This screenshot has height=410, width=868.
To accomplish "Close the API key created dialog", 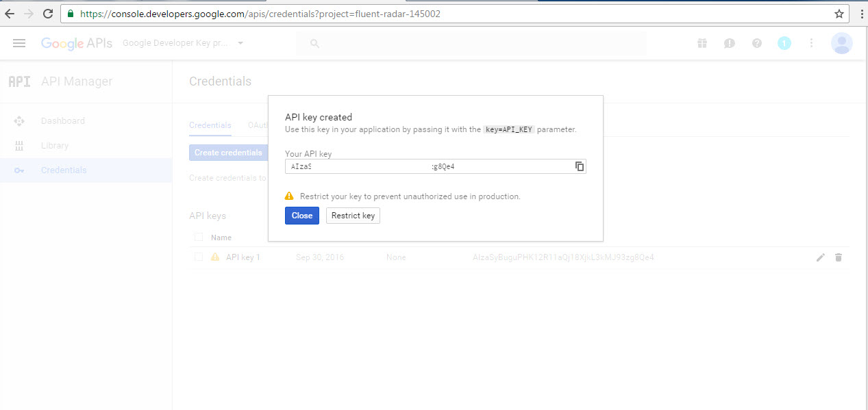I will [x=301, y=215].
